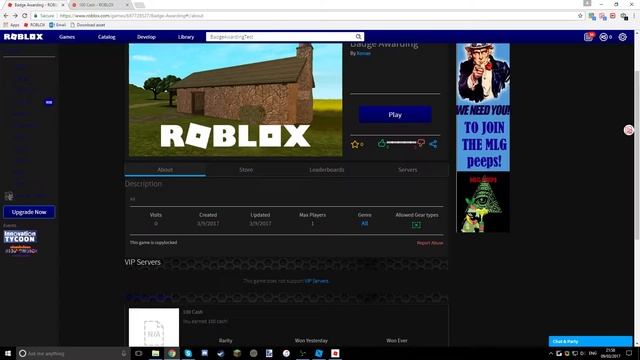Screen dimensions: 640x360
Task: Open Task View in taskbar
Action: coord(139,353)
